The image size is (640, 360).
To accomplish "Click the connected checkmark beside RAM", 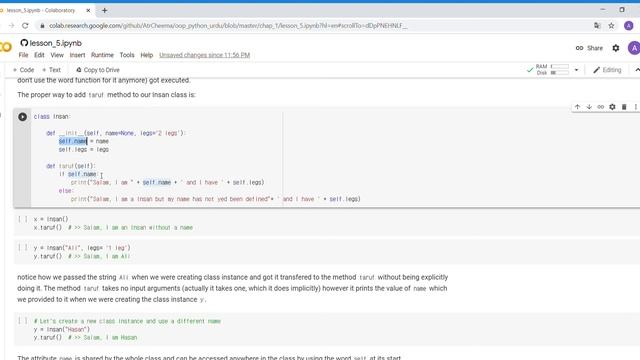I will point(530,70).
